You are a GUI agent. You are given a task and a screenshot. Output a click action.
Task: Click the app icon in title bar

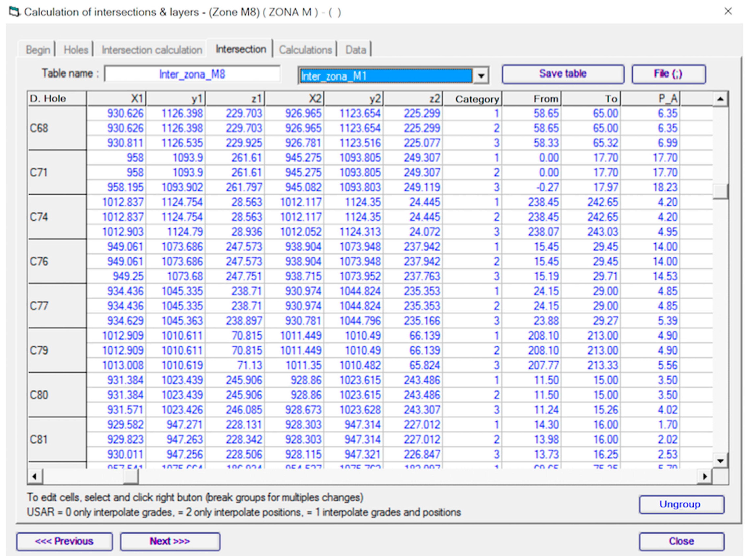coord(14,12)
